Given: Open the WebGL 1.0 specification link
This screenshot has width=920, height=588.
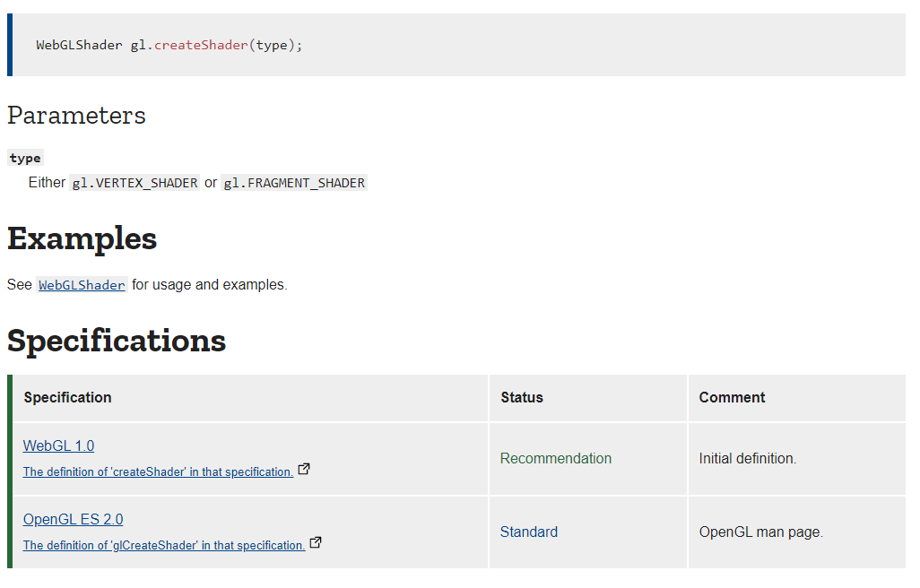Looking at the screenshot, I should point(58,445).
